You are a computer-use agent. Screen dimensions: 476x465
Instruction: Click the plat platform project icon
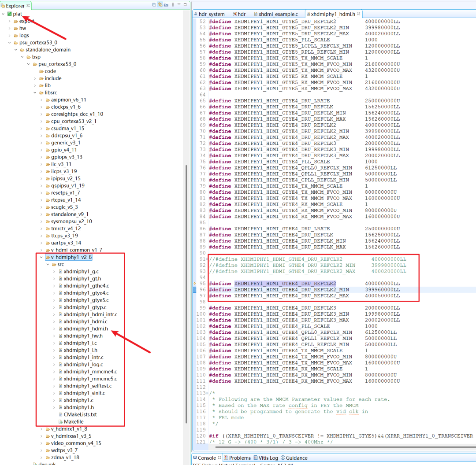(9, 14)
